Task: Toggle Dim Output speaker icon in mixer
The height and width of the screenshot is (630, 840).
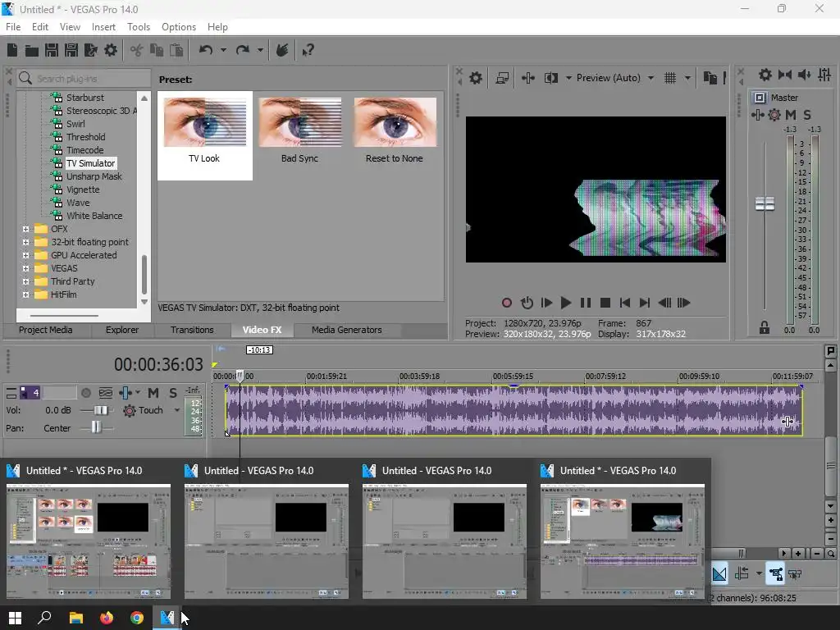Action: click(804, 75)
